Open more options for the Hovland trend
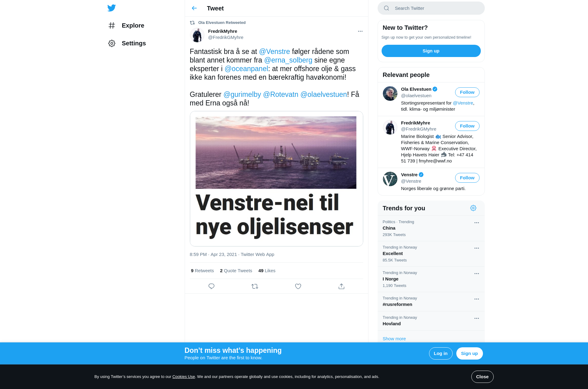The image size is (588, 389). tap(477, 318)
